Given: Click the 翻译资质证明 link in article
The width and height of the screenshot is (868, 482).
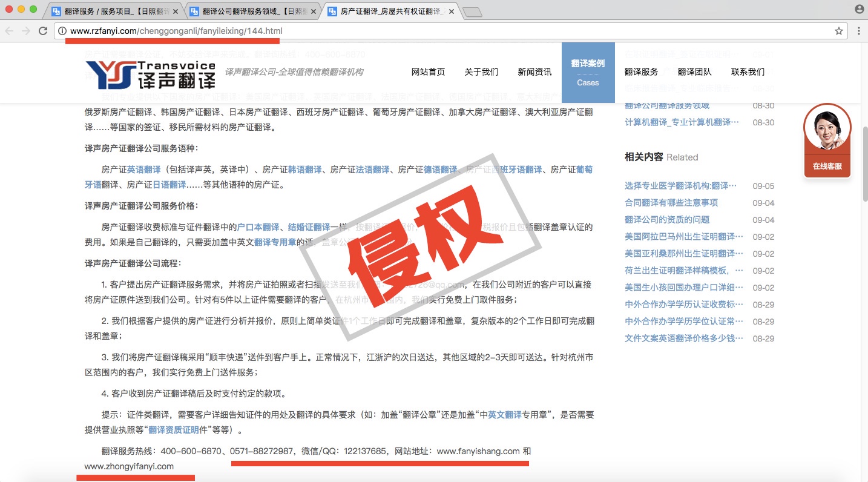Looking at the screenshot, I should [174, 431].
